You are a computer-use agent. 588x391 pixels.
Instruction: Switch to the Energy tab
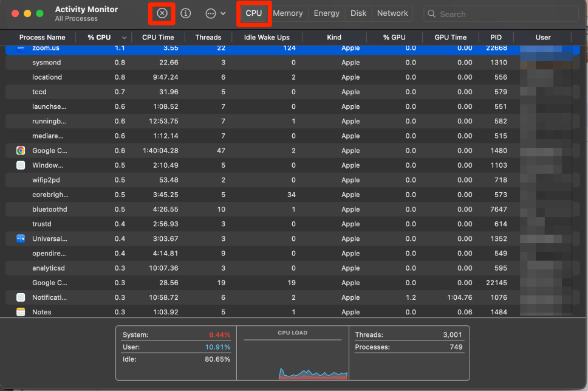(326, 13)
